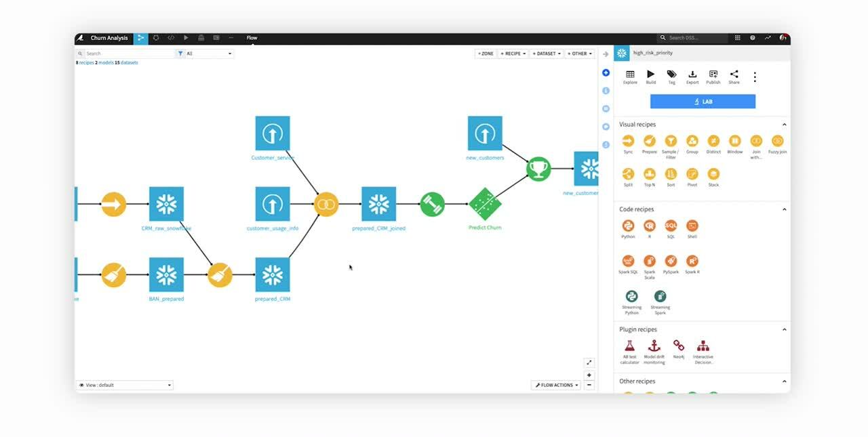Viewport: 868px width, 437px height.
Task: Explore the high_risk_priority dataset
Action: coord(630,77)
